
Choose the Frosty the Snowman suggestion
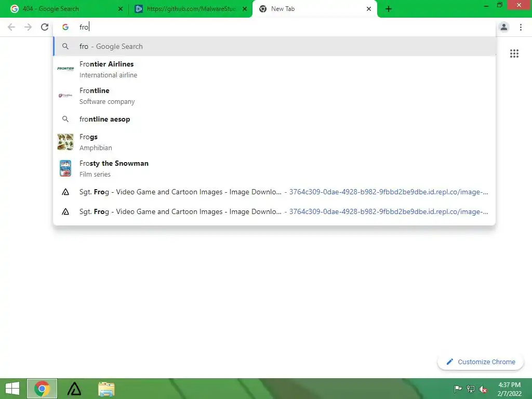pyautogui.click(x=274, y=168)
